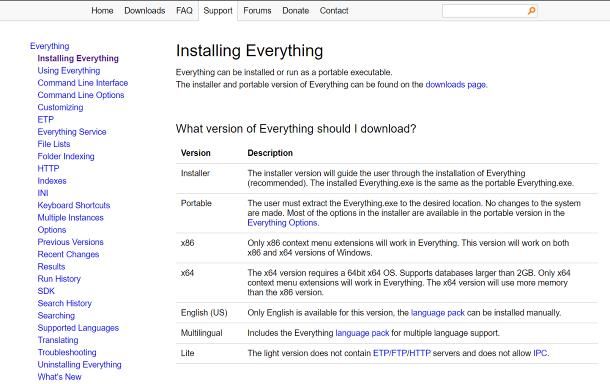Image resolution: width=610 pixels, height=384 pixels.
Task: Open the Home menu item
Action: coord(102,11)
